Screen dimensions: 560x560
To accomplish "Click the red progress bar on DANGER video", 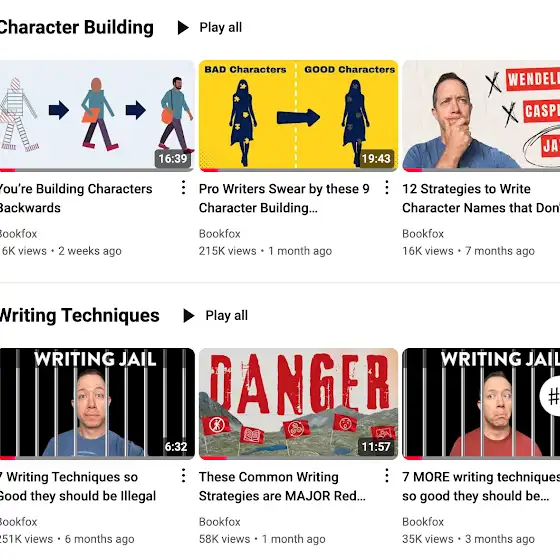I will point(213,458).
